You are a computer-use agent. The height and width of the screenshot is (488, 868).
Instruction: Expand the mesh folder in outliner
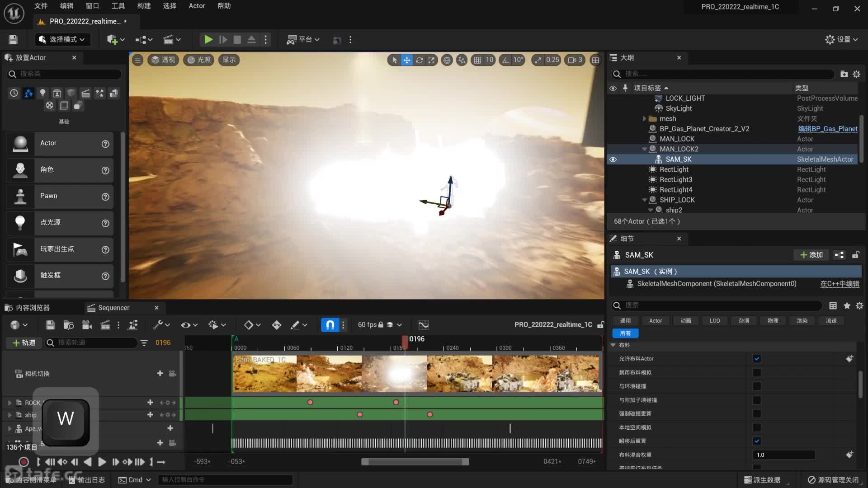coord(644,119)
